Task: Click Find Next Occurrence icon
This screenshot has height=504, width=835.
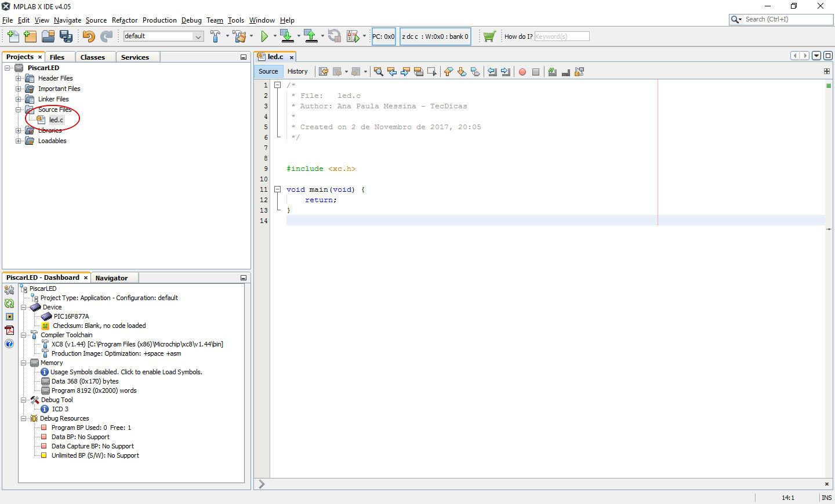Action: (405, 72)
